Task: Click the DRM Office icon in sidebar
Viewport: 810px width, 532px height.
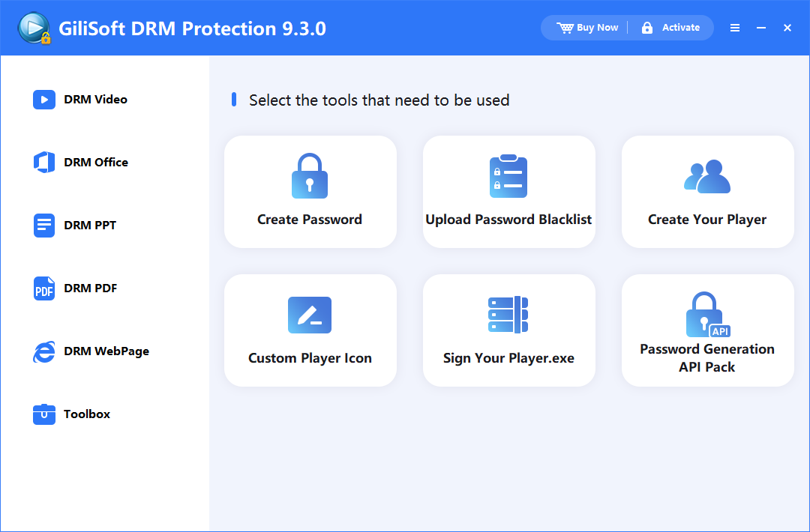Action: point(44,162)
